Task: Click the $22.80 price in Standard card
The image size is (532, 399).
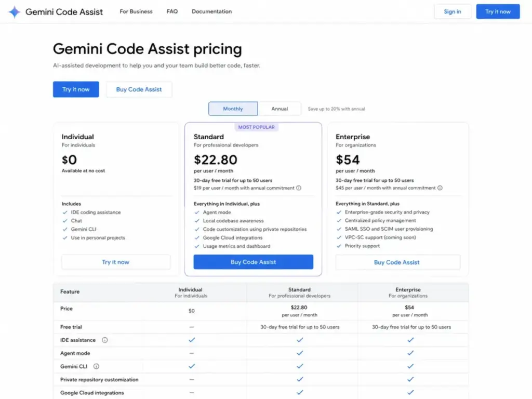Action: [216, 160]
